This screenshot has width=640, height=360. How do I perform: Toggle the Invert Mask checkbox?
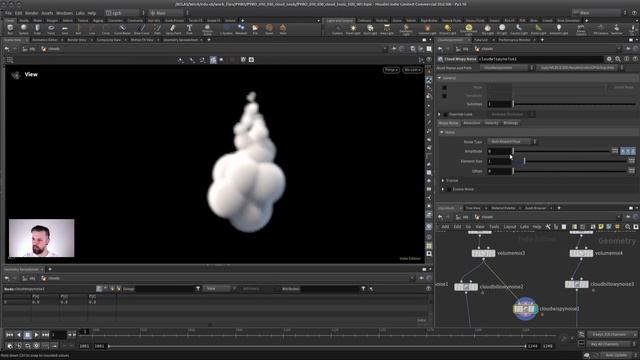pyautogui.click(x=610, y=87)
